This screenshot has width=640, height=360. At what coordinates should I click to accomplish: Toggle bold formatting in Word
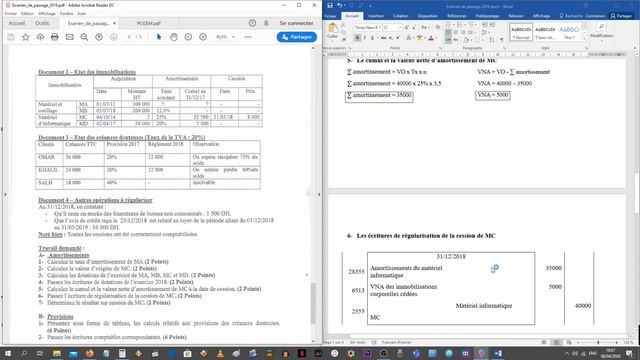tap(358, 38)
